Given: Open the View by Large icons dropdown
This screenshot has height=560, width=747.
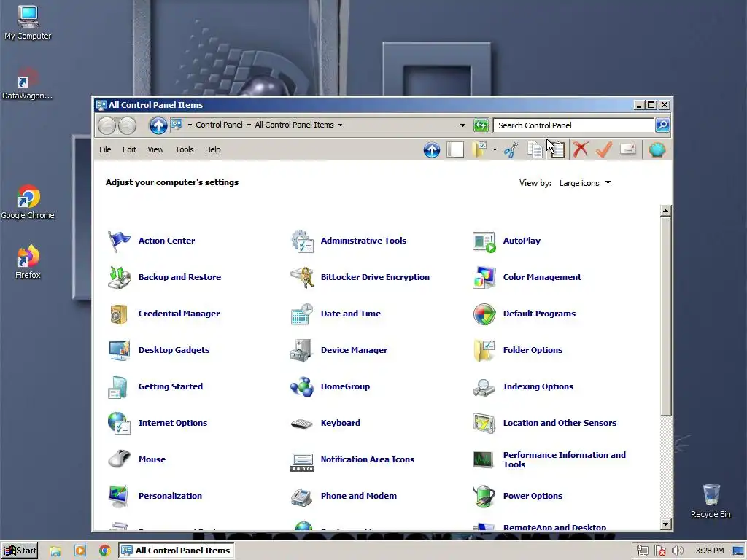Looking at the screenshot, I should click(x=585, y=183).
